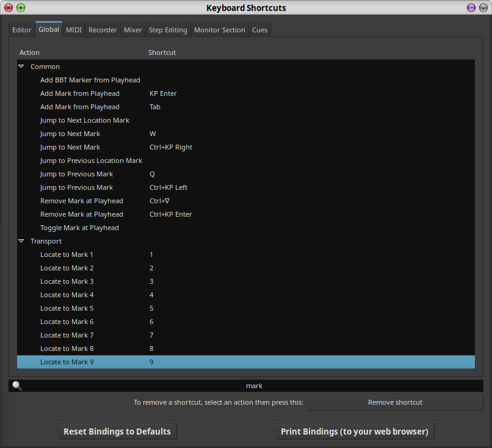Viewport: 492px width, 448px height.
Task: Switch to Monitor Section tab
Action: tap(220, 30)
